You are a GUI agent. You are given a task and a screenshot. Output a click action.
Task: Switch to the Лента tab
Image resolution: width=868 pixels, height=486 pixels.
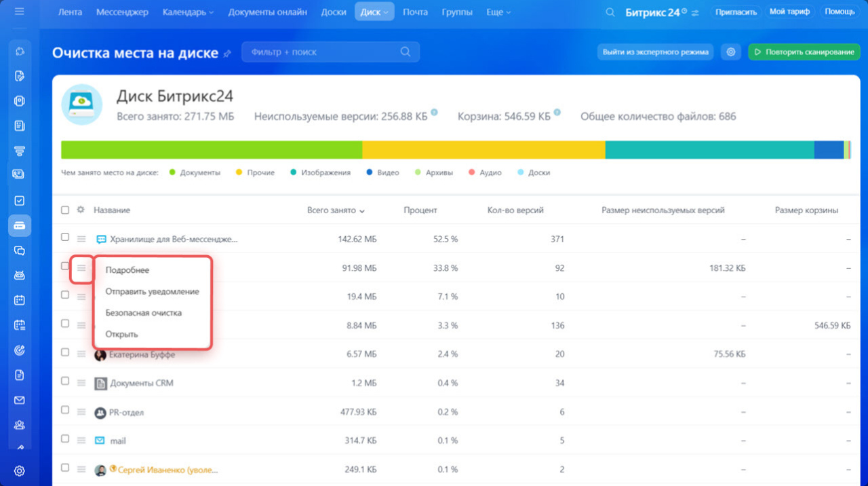70,12
